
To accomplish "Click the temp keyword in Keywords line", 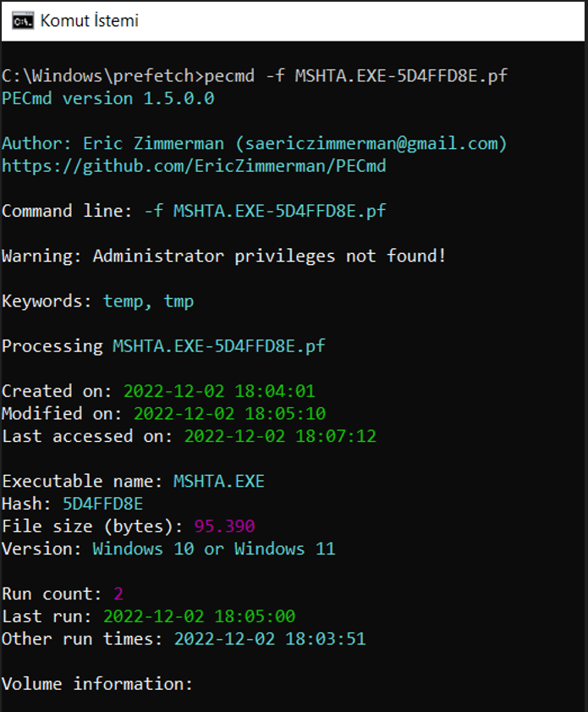I will 123,301.
